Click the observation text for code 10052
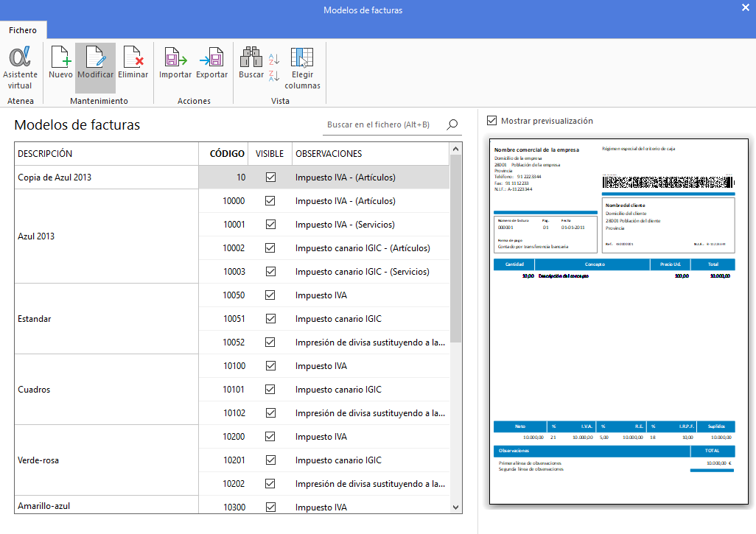The width and height of the screenshot is (756, 534). (370, 342)
